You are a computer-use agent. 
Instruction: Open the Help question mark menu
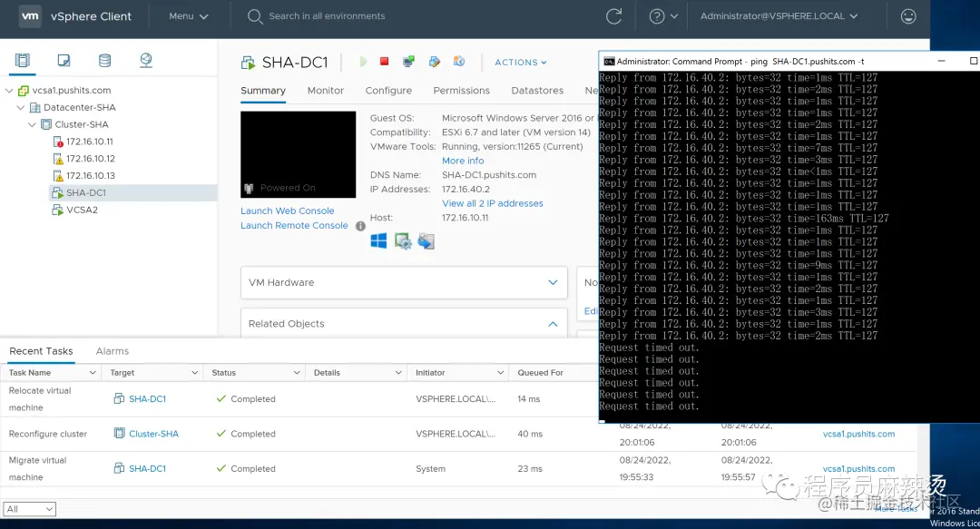pyautogui.click(x=663, y=16)
